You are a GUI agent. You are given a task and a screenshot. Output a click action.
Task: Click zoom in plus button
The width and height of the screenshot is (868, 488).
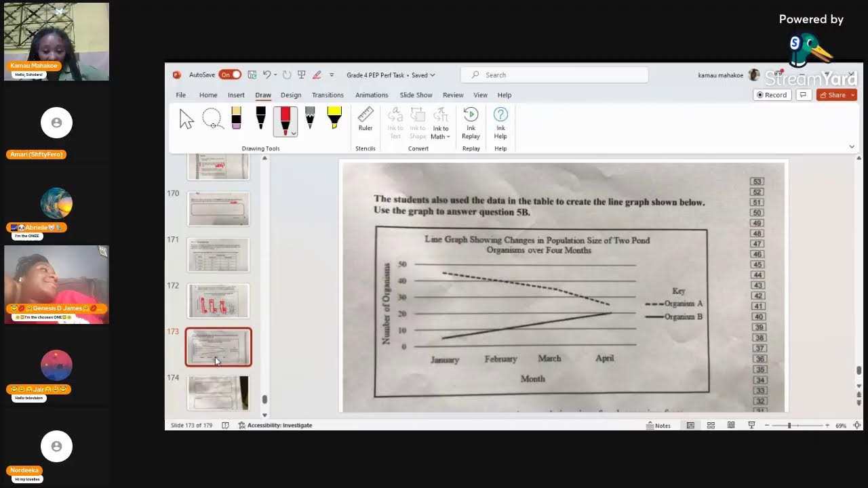[x=827, y=426]
